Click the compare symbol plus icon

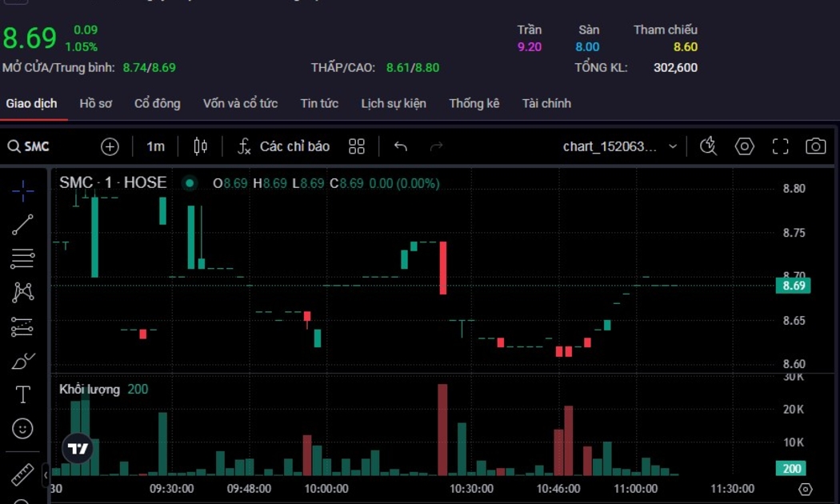coord(110,146)
